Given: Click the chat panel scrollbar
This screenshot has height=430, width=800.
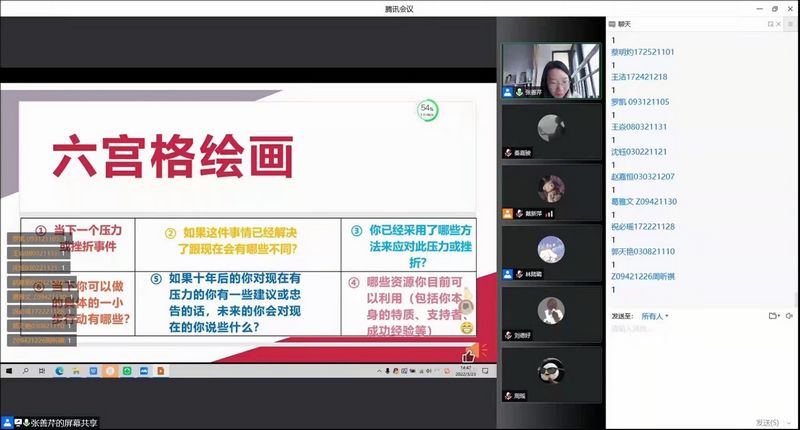Looking at the screenshot, I should coord(796,298).
